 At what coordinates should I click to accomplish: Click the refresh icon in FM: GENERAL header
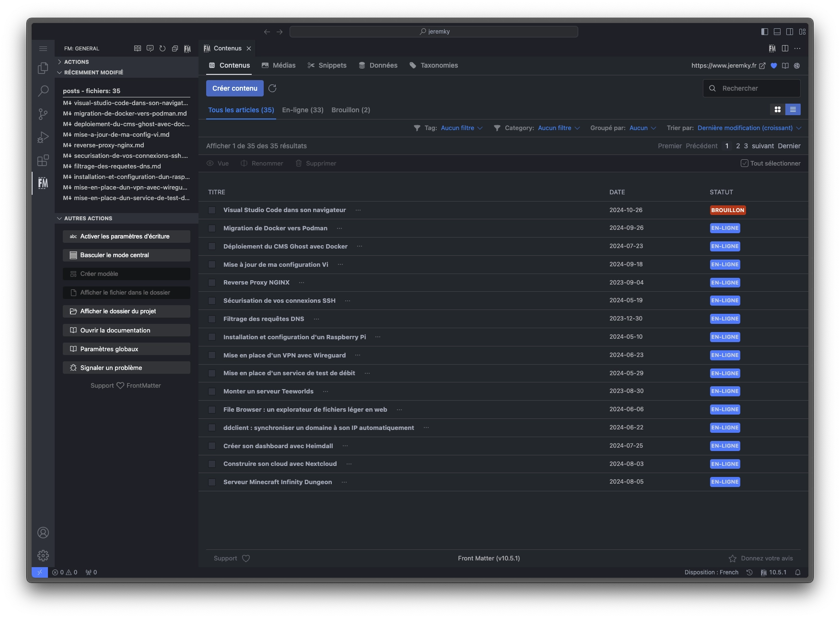coord(163,48)
